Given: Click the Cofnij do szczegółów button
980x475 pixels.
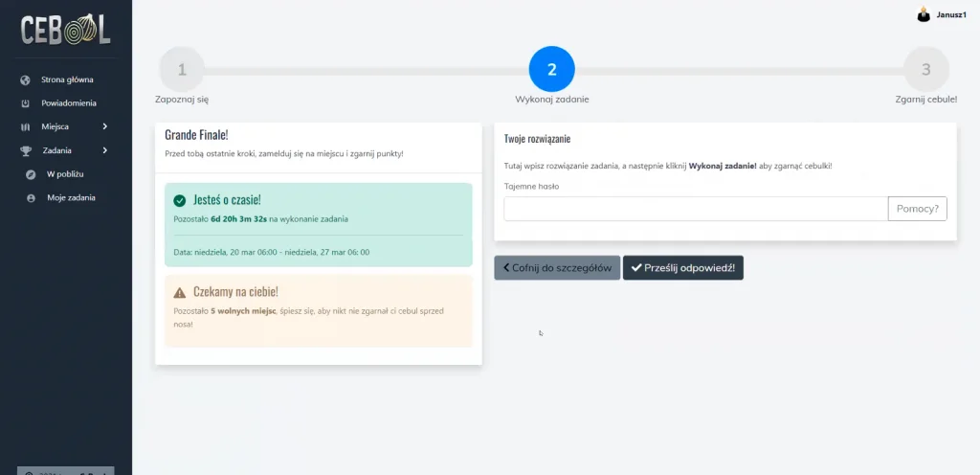Looking at the screenshot, I should [558, 267].
